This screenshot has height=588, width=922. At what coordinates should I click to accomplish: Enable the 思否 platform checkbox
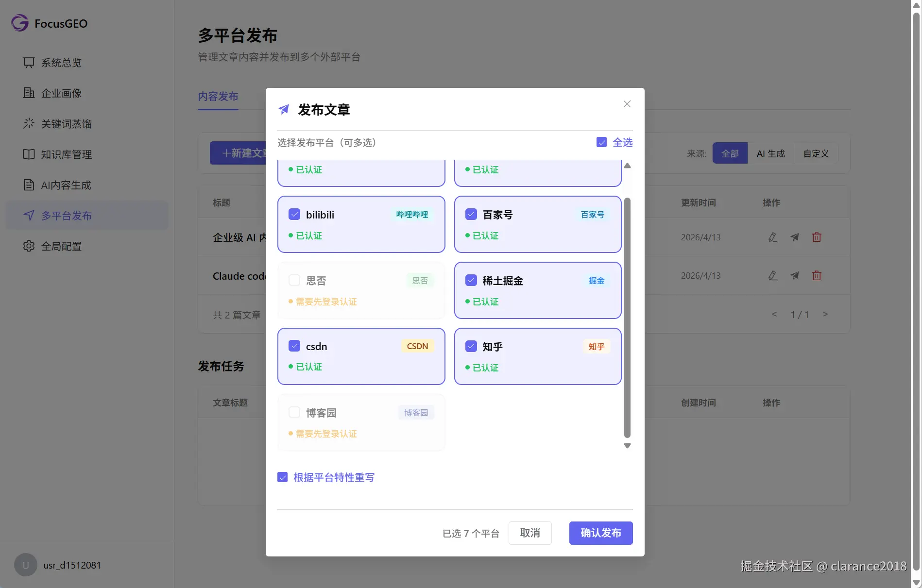294,280
